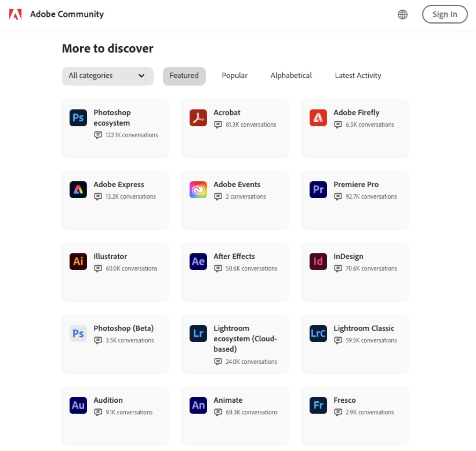Click the chat bubble icon under Animate
Viewport: 476px width, 451px height.
point(218,412)
